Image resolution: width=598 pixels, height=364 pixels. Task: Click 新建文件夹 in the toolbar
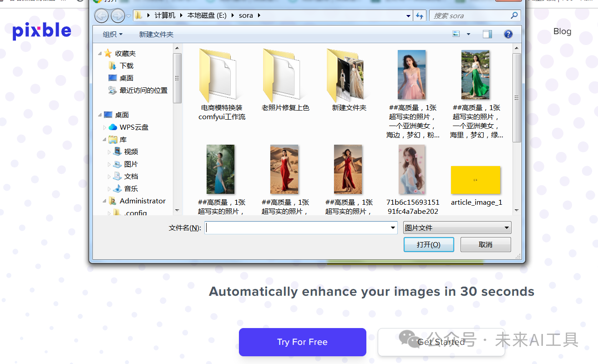156,35
